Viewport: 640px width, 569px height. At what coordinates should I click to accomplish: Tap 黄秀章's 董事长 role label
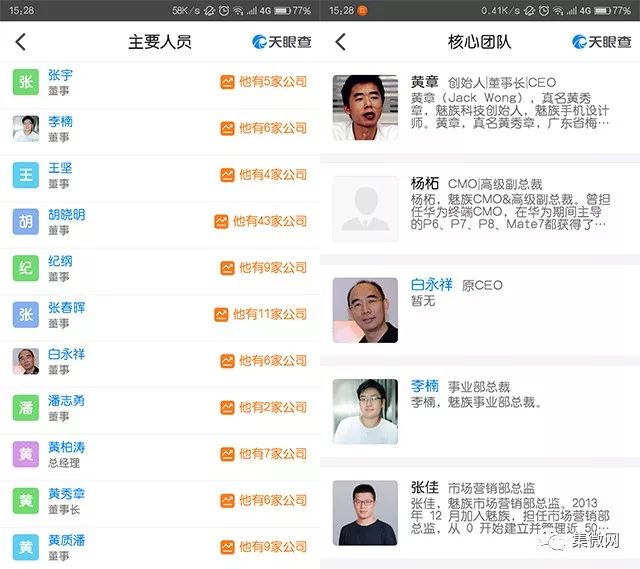tap(64, 509)
